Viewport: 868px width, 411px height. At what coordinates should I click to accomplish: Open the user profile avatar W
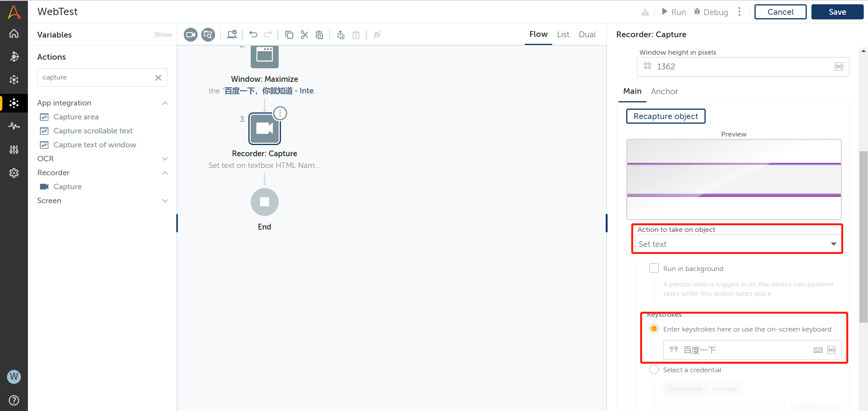[x=14, y=376]
